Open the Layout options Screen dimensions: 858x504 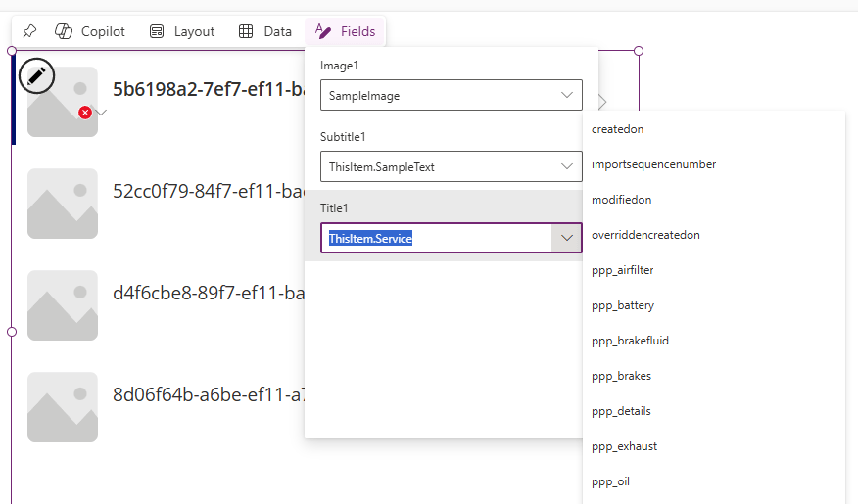(x=182, y=31)
